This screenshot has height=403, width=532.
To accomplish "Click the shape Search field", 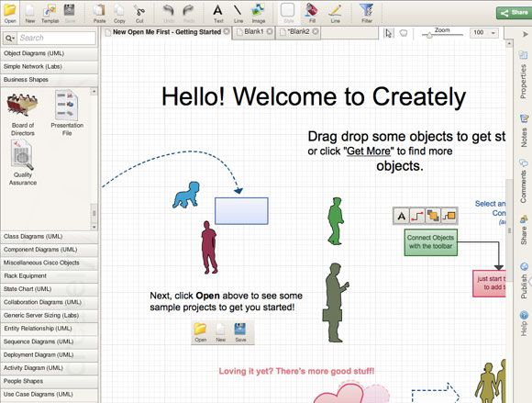I will [57, 38].
